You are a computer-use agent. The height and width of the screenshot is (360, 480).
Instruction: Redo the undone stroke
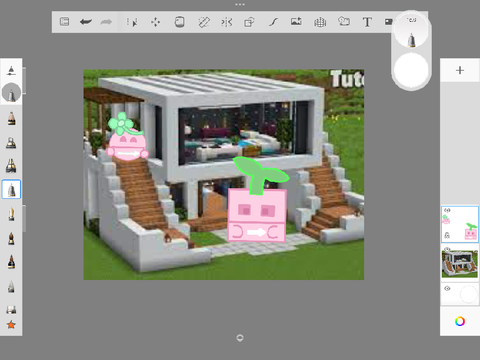click(x=106, y=22)
